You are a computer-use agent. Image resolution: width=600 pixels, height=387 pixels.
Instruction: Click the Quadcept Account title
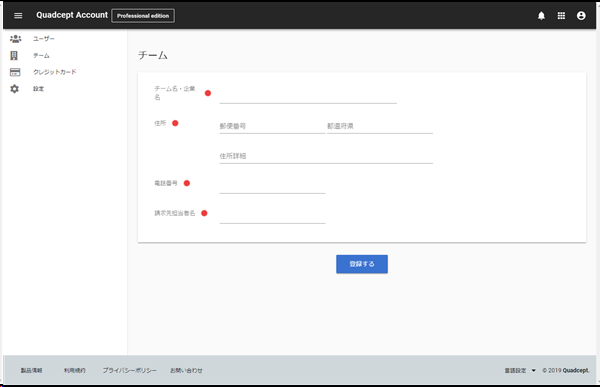coord(72,15)
